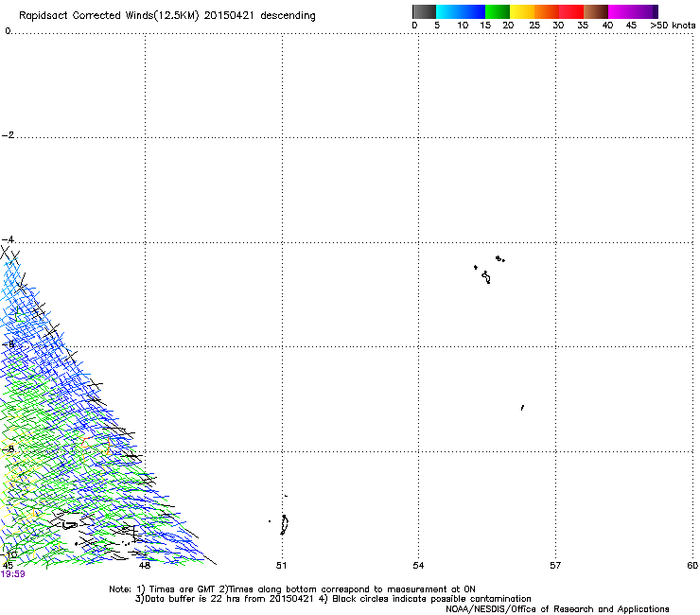
Task: Click the '25' legend scale label
Action: tap(534, 26)
